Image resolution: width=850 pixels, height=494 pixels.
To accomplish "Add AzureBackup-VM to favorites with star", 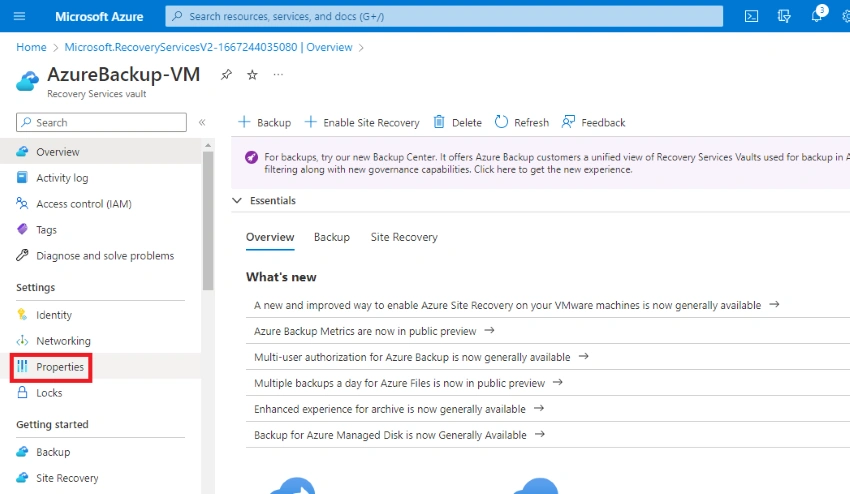I will pos(252,75).
